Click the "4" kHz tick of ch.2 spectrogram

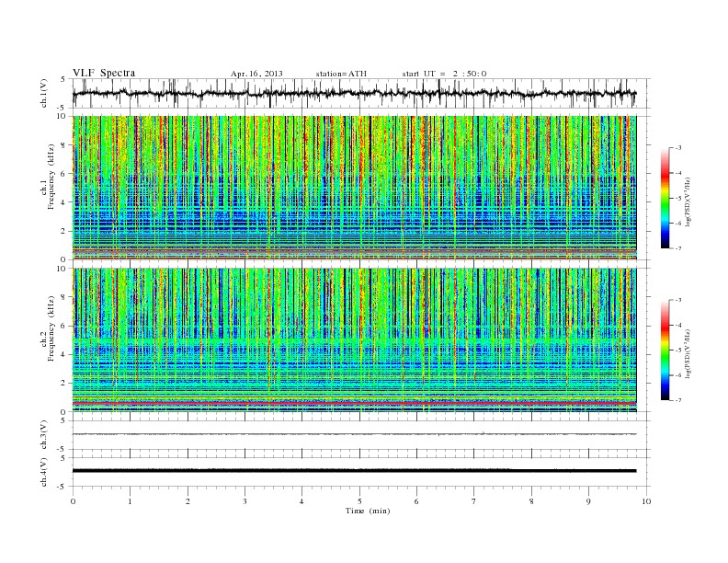[64, 355]
